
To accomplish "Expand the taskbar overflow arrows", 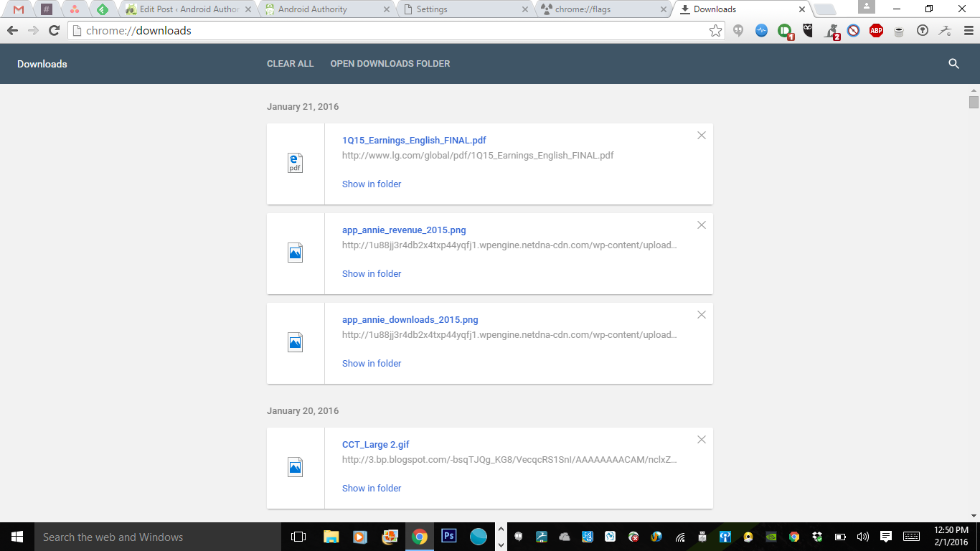I will (501, 537).
